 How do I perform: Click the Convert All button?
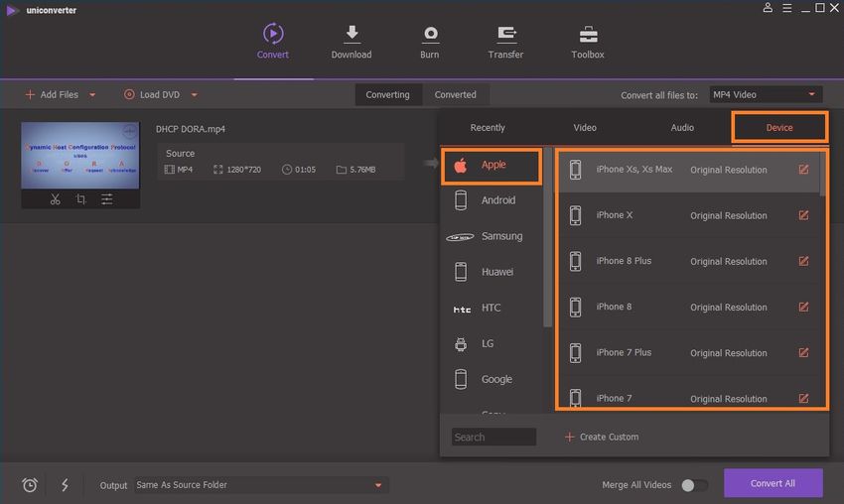click(x=773, y=483)
